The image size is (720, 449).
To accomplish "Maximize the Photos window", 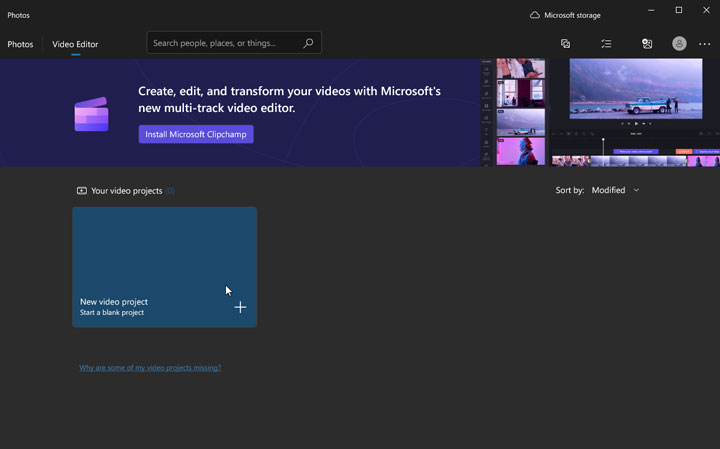I will tap(679, 10).
